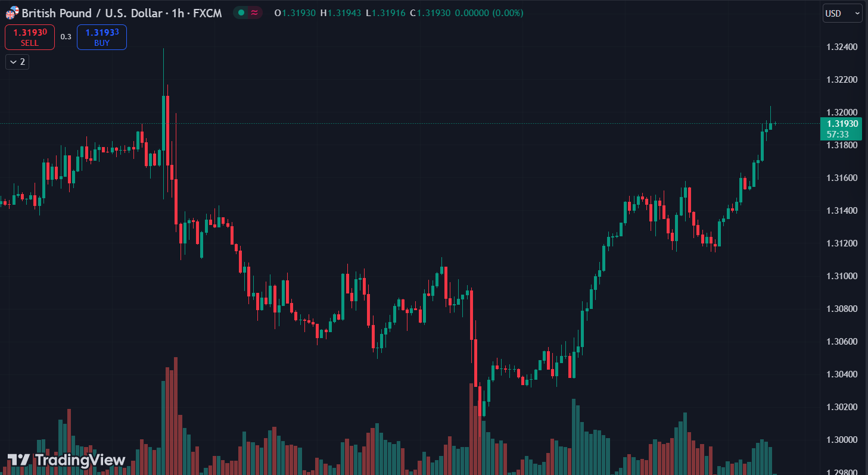Open the USD currency dropdown
The width and height of the screenshot is (868, 475).
842,13
